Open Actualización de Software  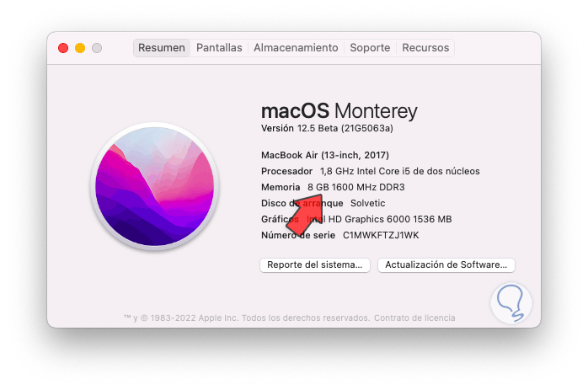coord(446,265)
